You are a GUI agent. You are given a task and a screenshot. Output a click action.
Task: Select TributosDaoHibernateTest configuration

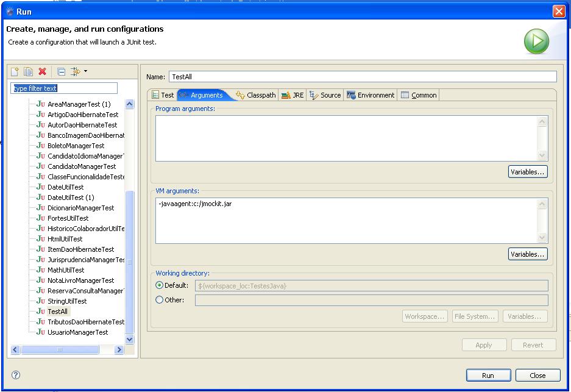86,322
